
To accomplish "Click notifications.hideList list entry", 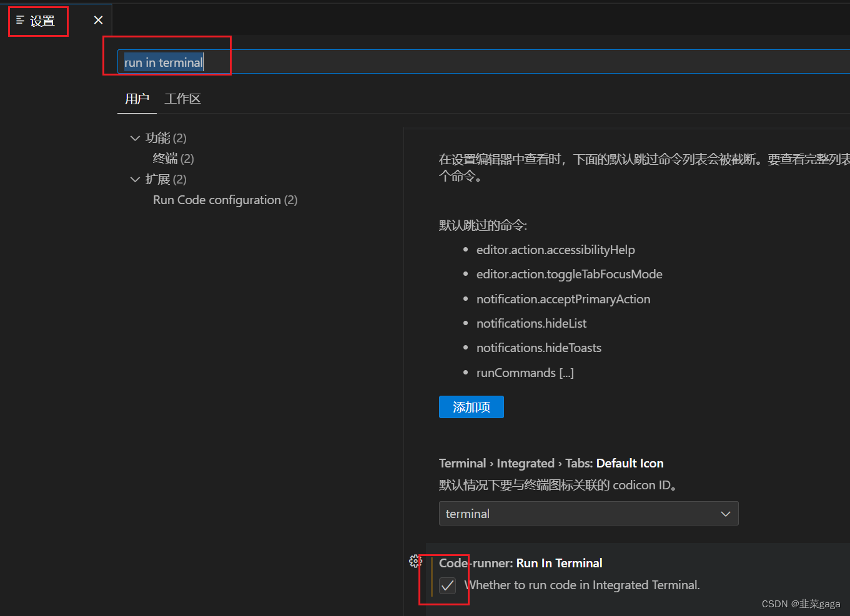I will tap(531, 323).
